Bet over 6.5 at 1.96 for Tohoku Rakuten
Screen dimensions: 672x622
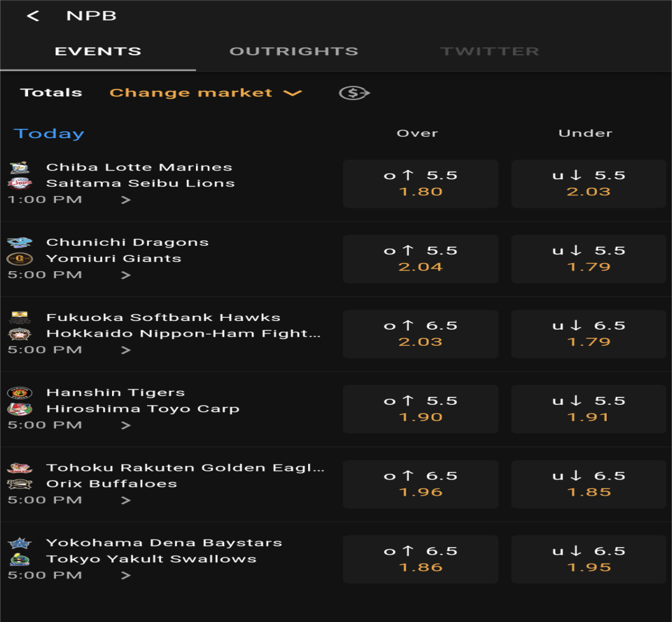(421, 484)
